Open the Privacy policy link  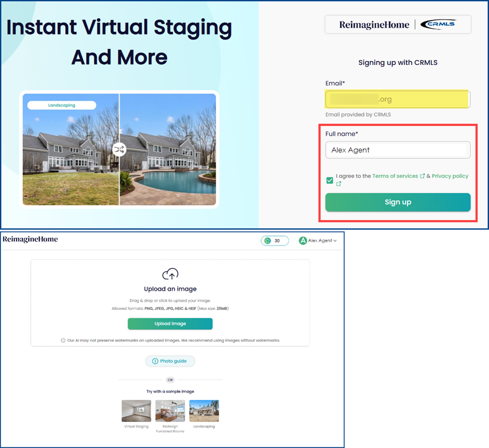coord(450,176)
